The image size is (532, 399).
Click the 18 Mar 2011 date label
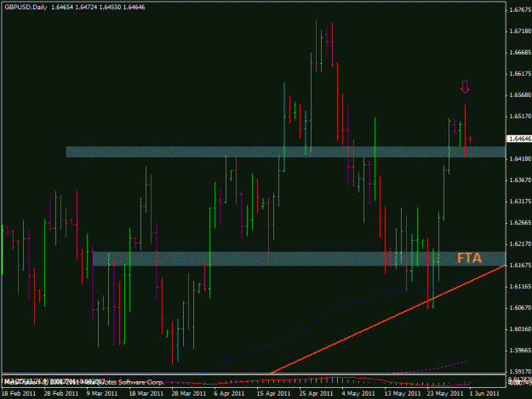[146, 393]
